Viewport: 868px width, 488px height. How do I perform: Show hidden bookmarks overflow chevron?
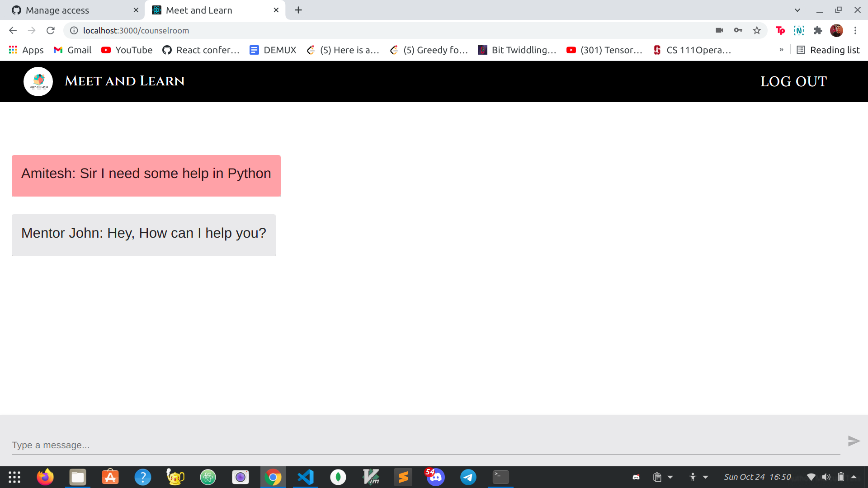781,50
